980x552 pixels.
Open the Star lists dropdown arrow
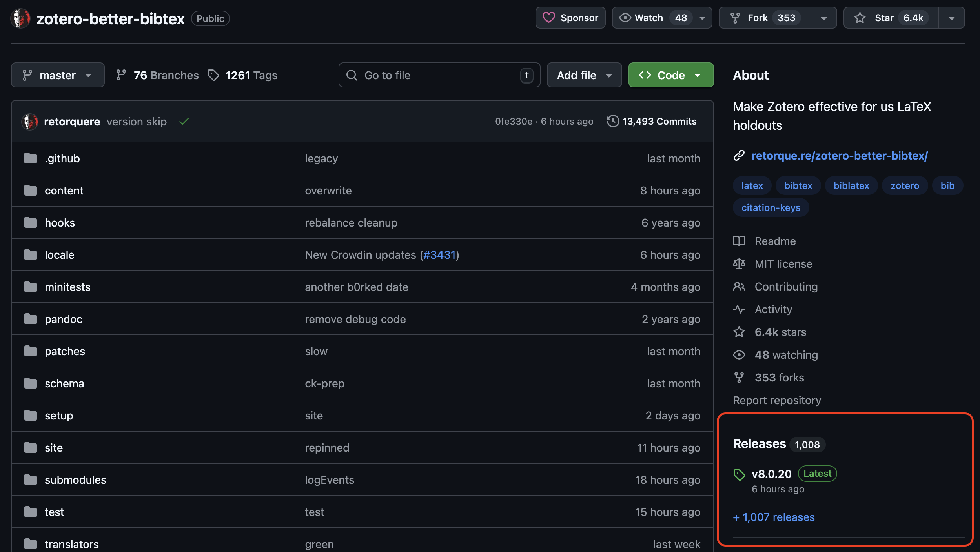coord(951,18)
